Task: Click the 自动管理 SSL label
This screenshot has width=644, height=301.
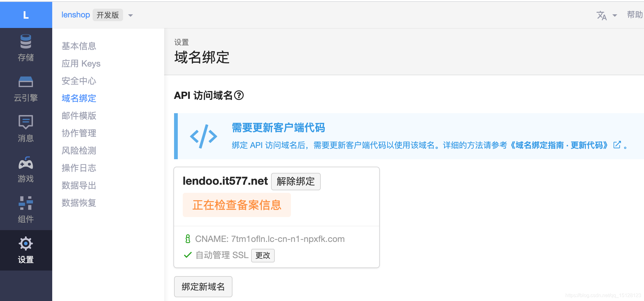Action: pyautogui.click(x=222, y=255)
